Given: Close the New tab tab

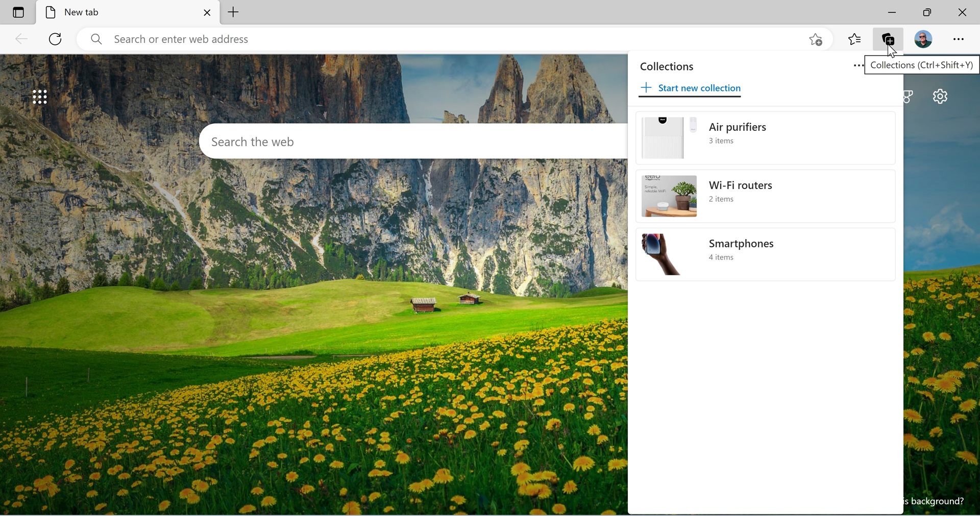Looking at the screenshot, I should tap(207, 13).
